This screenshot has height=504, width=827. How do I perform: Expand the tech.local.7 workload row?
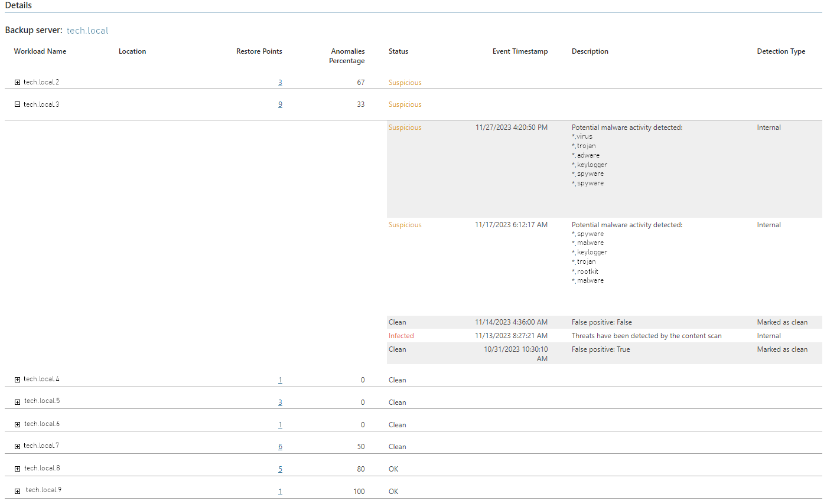(x=17, y=447)
